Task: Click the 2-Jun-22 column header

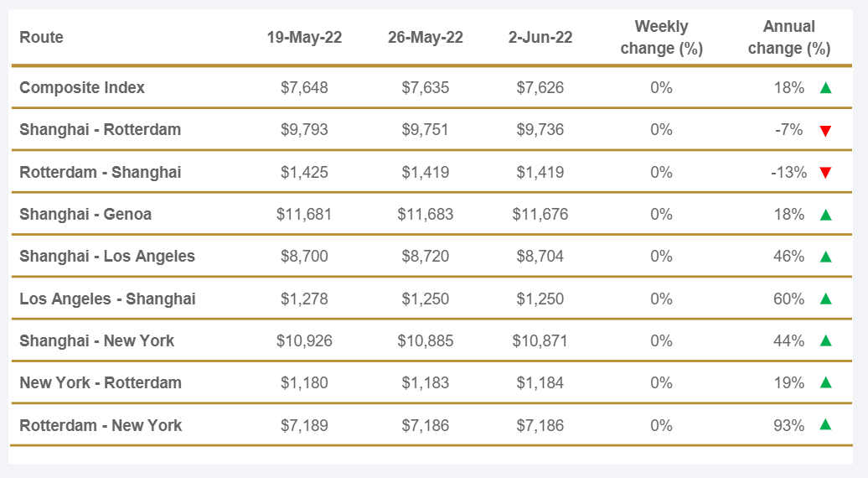Action: coord(540,37)
